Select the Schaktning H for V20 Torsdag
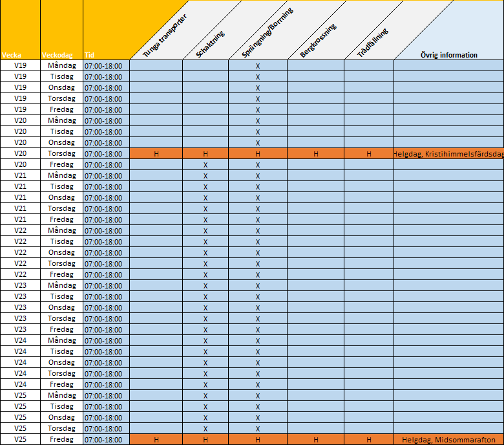Viewport: 504px width, 445px height. point(205,154)
